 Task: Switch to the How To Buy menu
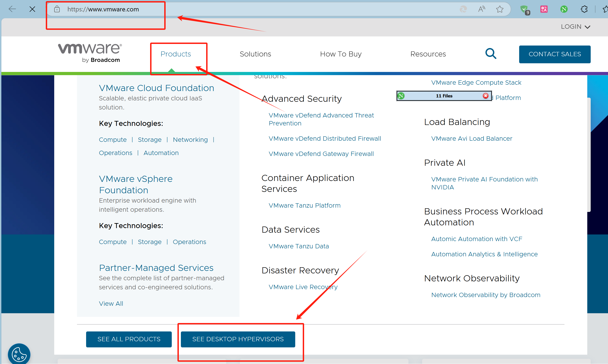(x=341, y=54)
